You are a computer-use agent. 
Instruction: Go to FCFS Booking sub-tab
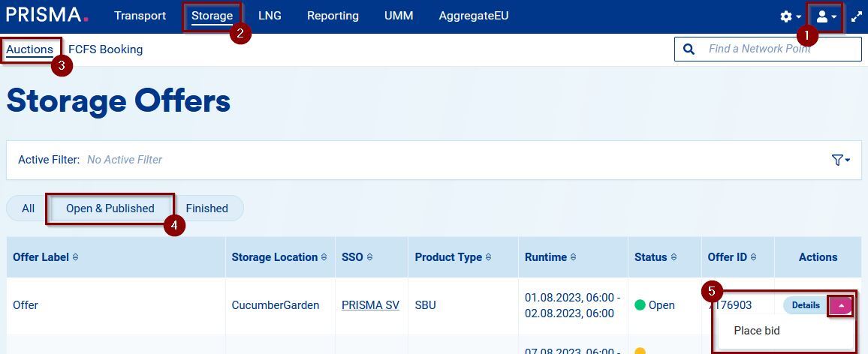tap(105, 49)
